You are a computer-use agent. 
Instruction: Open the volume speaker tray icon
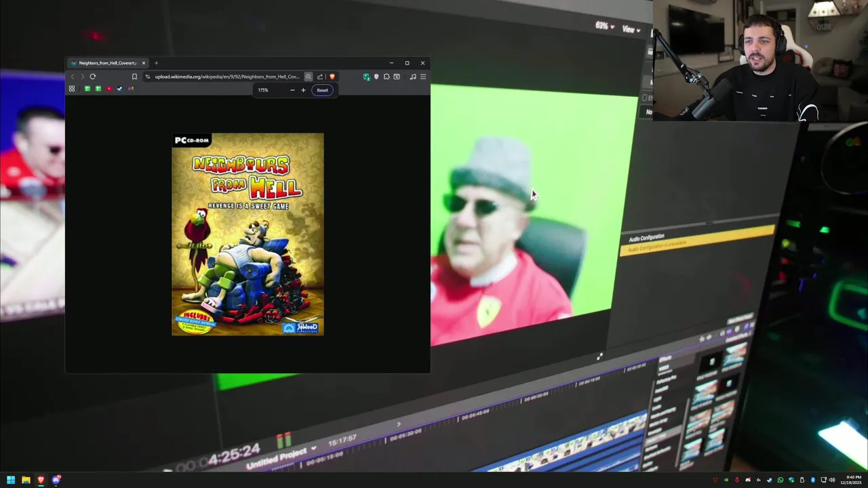click(x=832, y=480)
